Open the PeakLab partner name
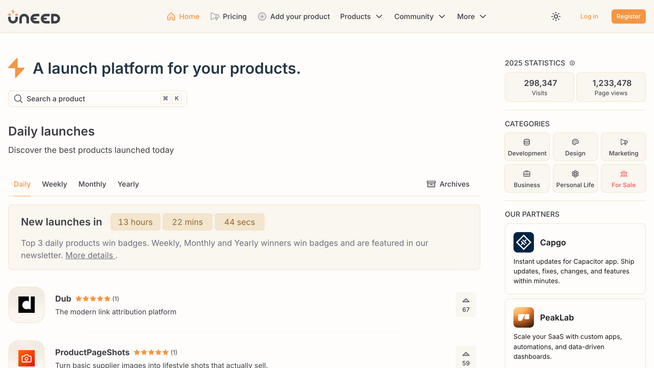 (557, 318)
